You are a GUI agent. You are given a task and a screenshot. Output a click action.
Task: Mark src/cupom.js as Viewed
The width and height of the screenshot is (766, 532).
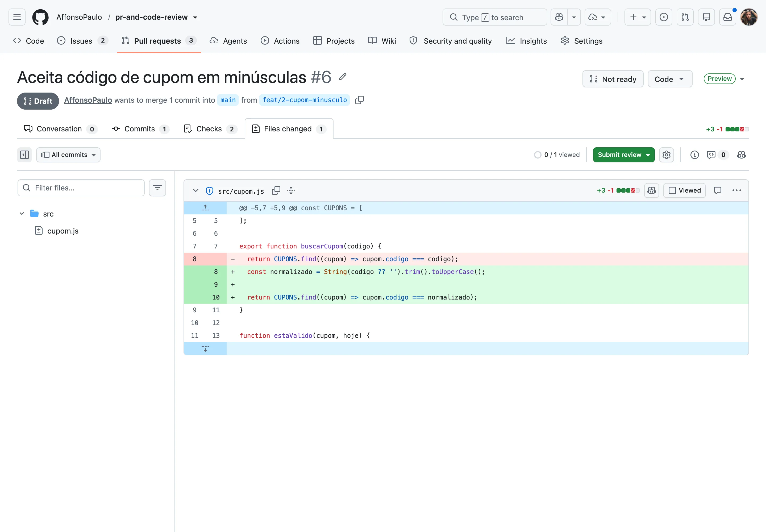(684, 190)
